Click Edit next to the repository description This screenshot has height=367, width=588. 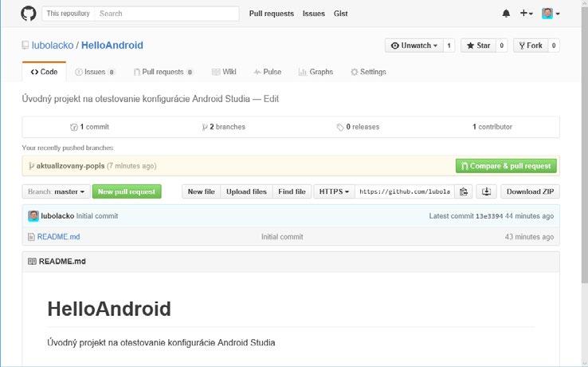click(x=271, y=99)
